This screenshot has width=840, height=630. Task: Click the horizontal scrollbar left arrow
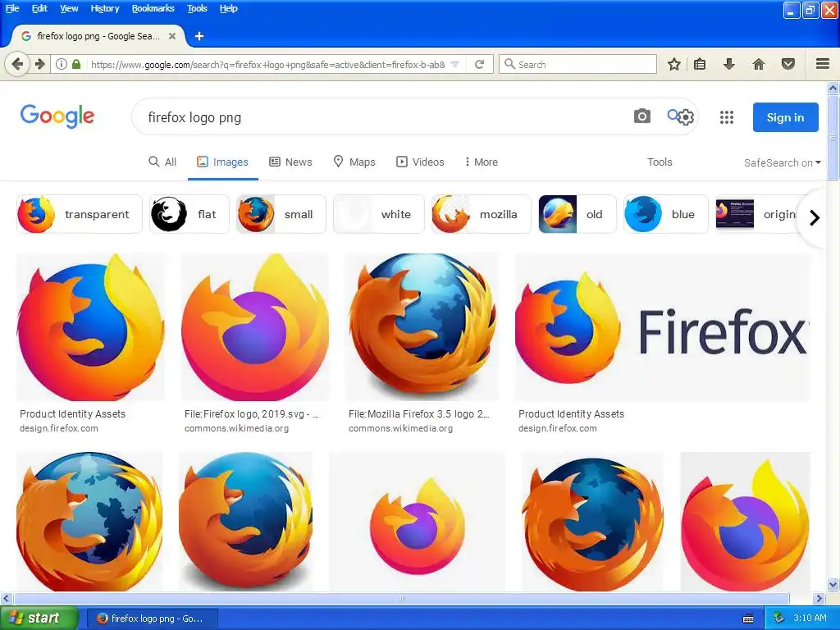coord(6,598)
